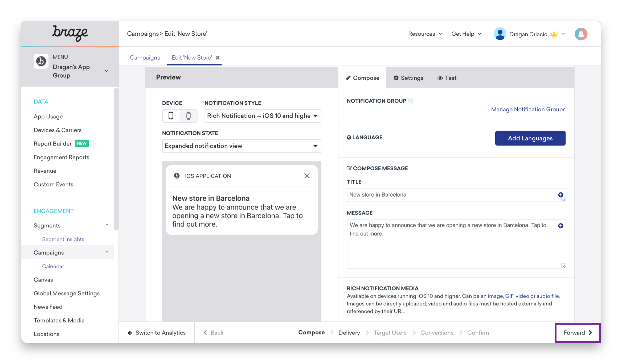Viewport: 622px width, 364px height.
Task: Click the user profile avatar icon
Action: [500, 34]
